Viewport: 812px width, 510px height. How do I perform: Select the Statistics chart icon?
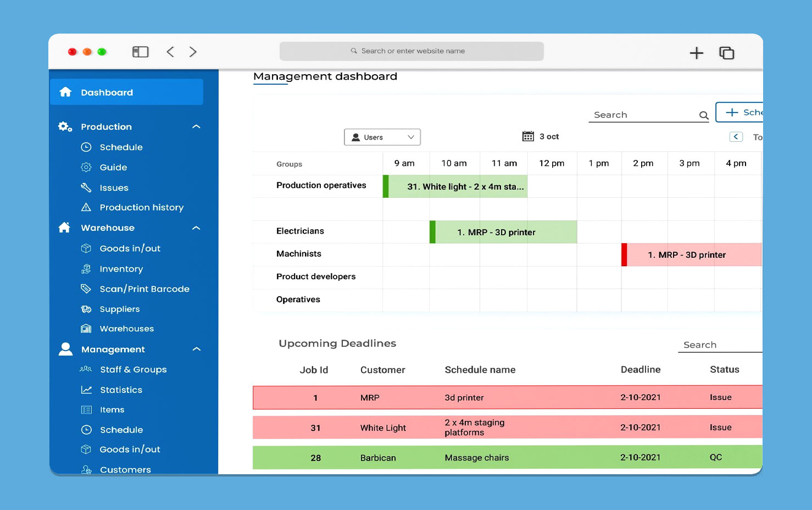86,390
